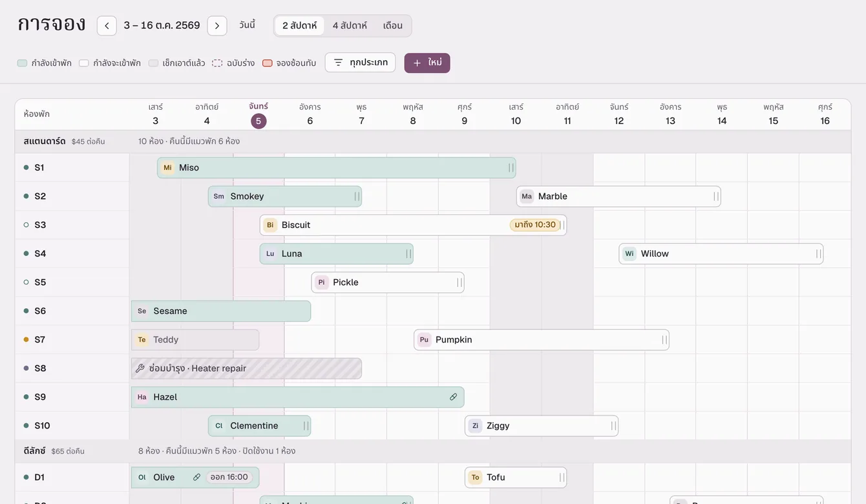
Task: Select the highlighted จันทร์ 5 day header
Action: tap(259, 114)
